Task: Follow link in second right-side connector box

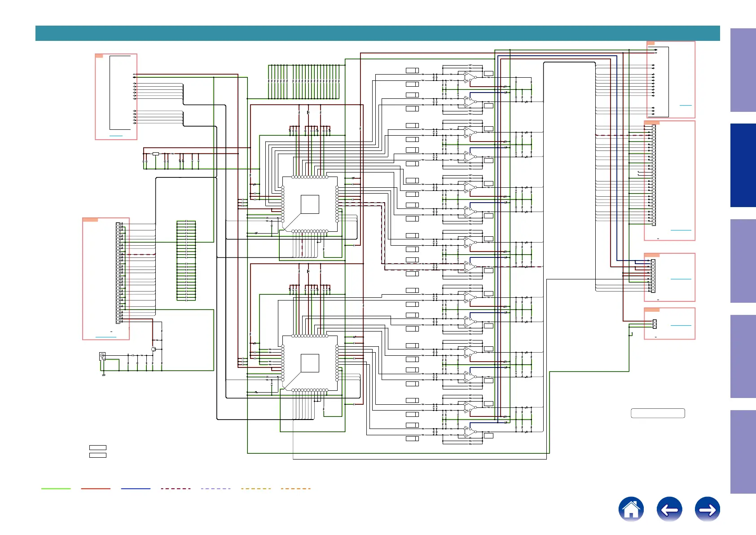Action: pyautogui.click(x=681, y=230)
